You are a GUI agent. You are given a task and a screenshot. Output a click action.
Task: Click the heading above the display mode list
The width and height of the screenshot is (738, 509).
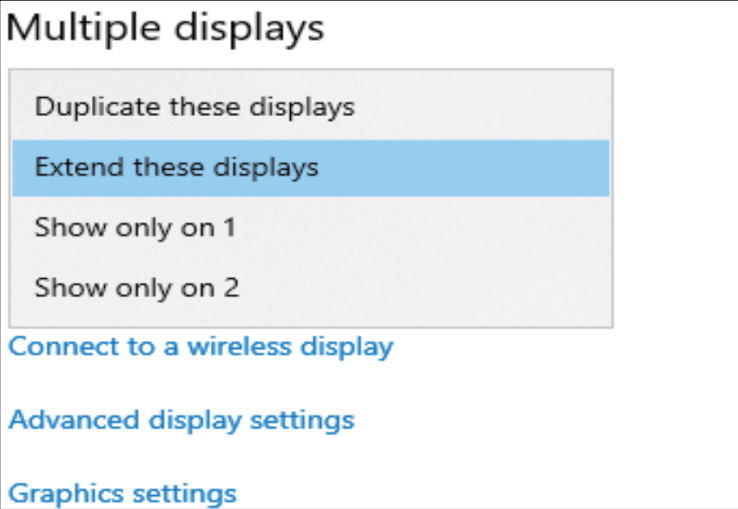click(165, 28)
